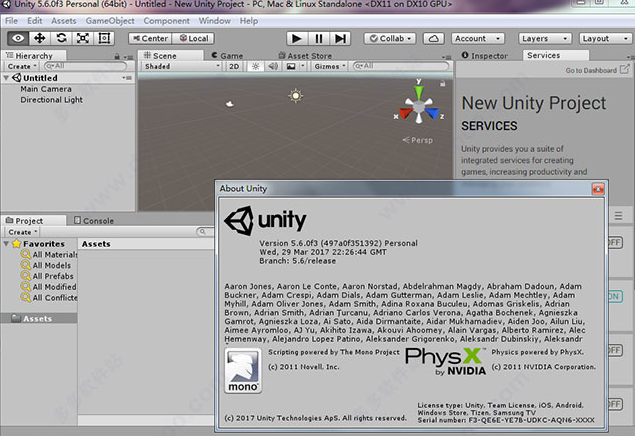Open the Layers dropdown
This screenshot has width=635, height=436.
click(x=545, y=38)
